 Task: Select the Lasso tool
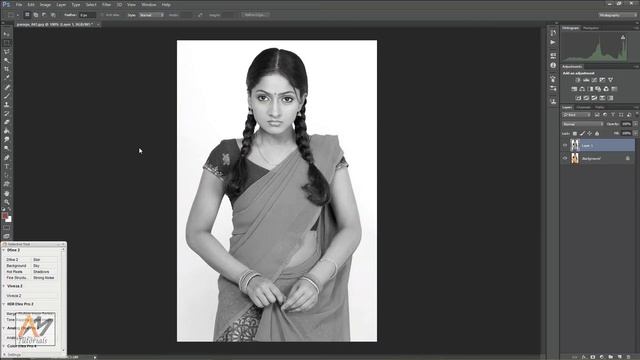coord(7,52)
